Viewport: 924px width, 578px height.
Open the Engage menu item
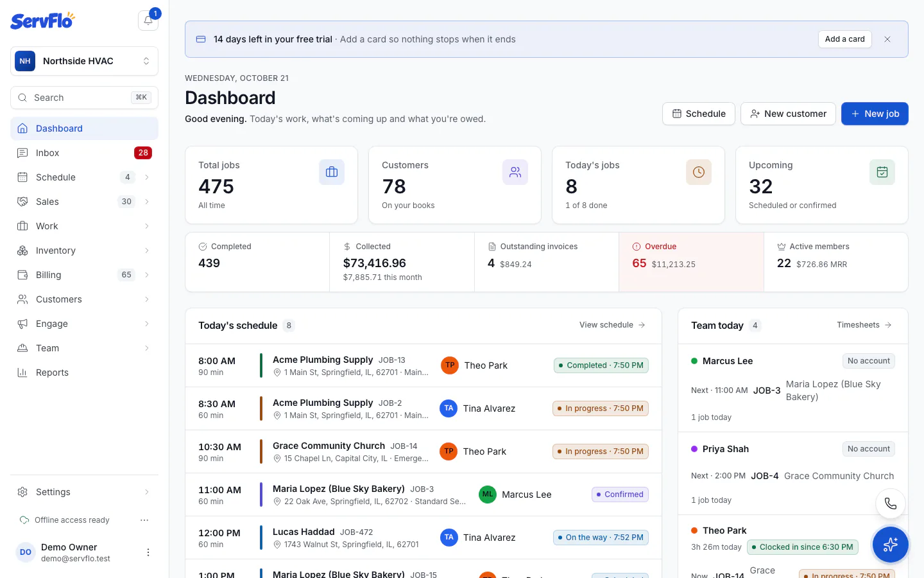(84, 324)
